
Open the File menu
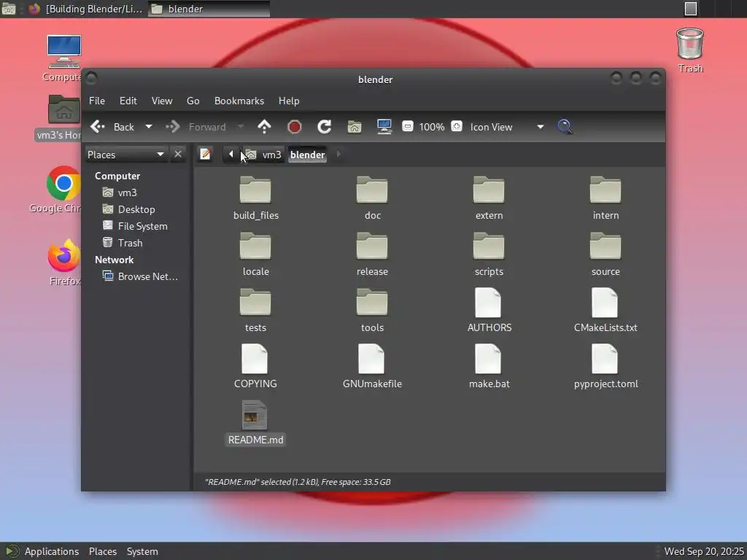(x=97, y=101)
